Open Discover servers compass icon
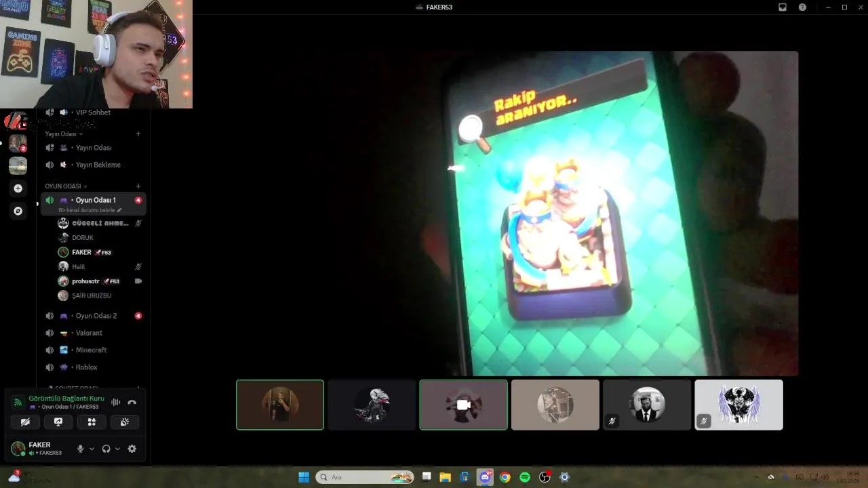 18,211
